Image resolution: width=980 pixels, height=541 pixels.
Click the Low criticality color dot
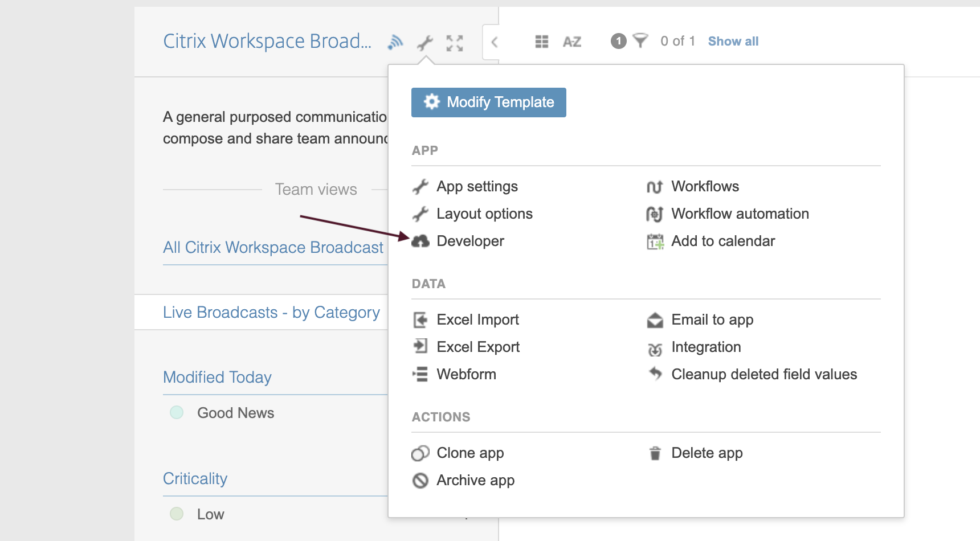click(177, 514)
